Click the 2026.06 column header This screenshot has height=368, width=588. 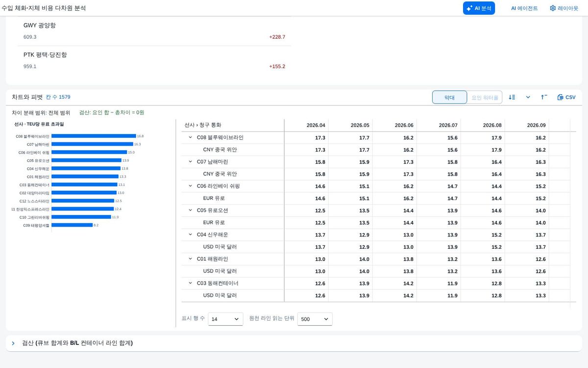tap(394, 125)
